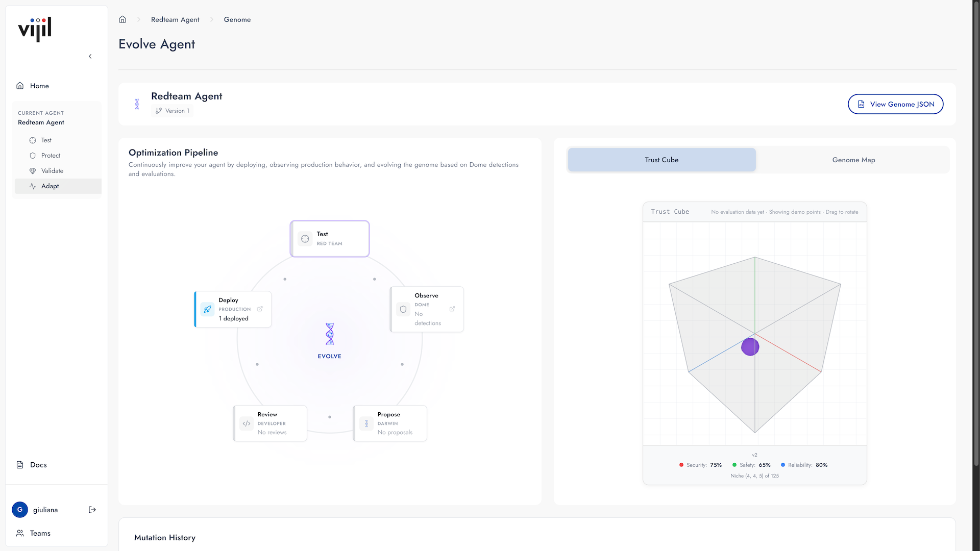Open Protect in the sidebar
Viewport: 980px width, 551px height.
coord(51,156)
